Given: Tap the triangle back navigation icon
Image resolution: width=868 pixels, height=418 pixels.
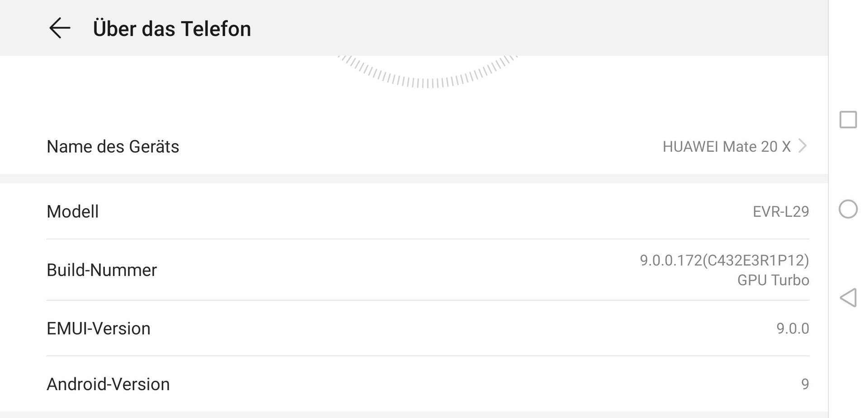Looking at the screenshot, I should point(848,298).
